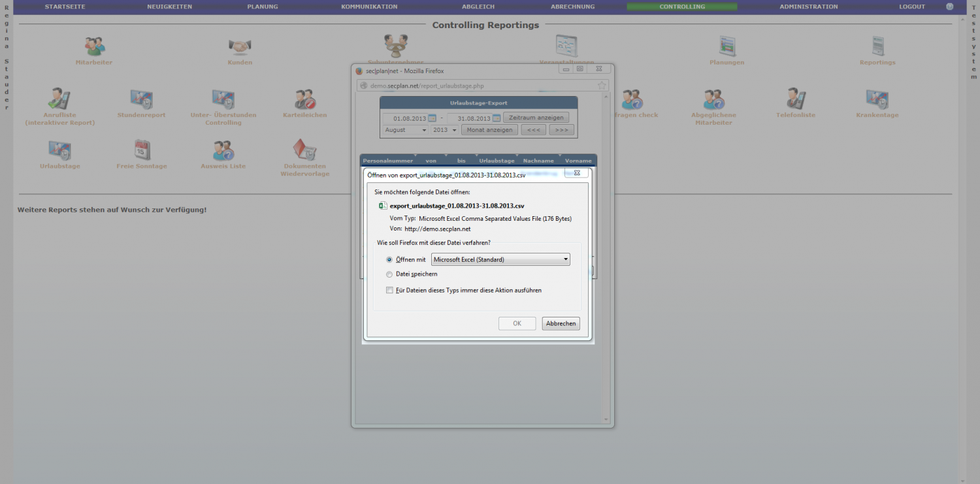Select the Öffnen mit radio option

pyautogui.click(x=389, y=259)
